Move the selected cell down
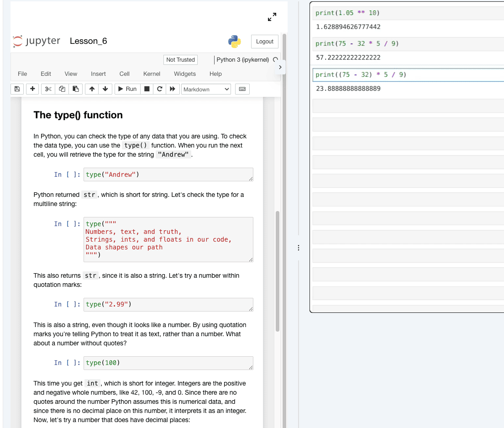The height and width of the screenshot is (428, 504). (x=105, y=89)
